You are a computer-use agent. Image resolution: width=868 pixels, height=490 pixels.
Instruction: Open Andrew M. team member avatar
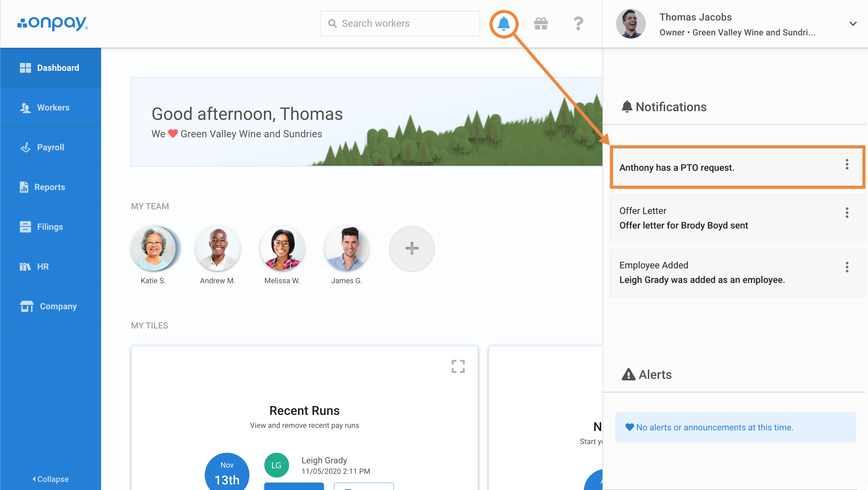[218, 248]
